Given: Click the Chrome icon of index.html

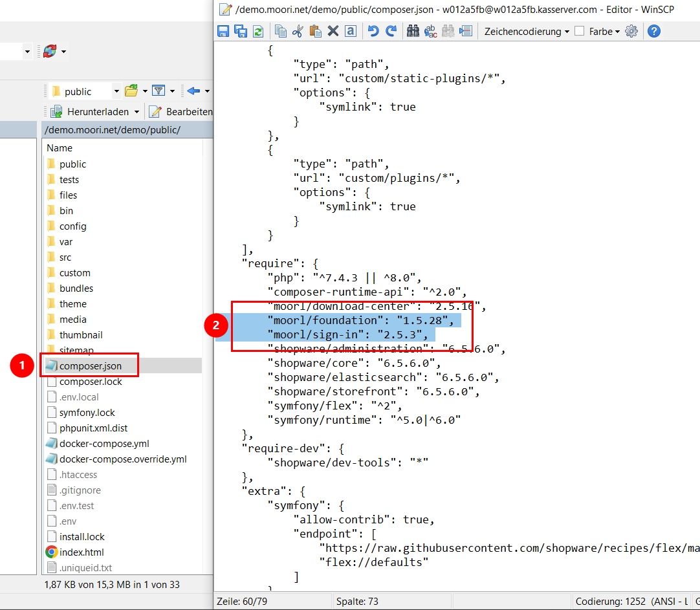Looking at the screenshot, I should [x=52, y=552].
